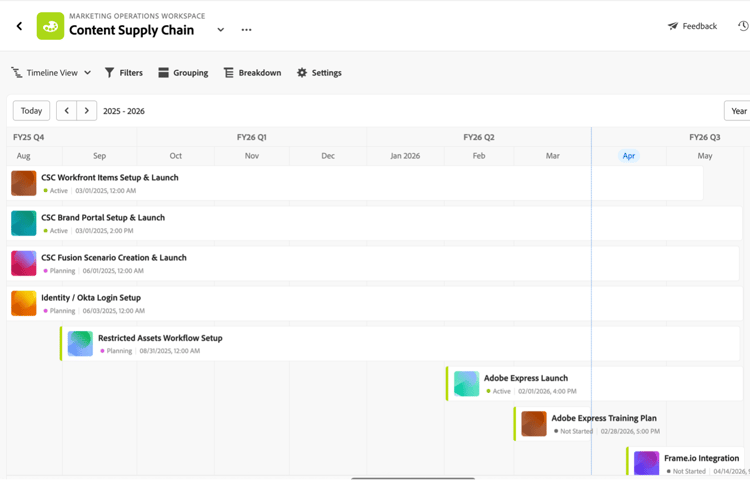Screen dimensions: 750x481
Task: Select the Adobe Express Launch title
Action: click(x=526, y=378)
